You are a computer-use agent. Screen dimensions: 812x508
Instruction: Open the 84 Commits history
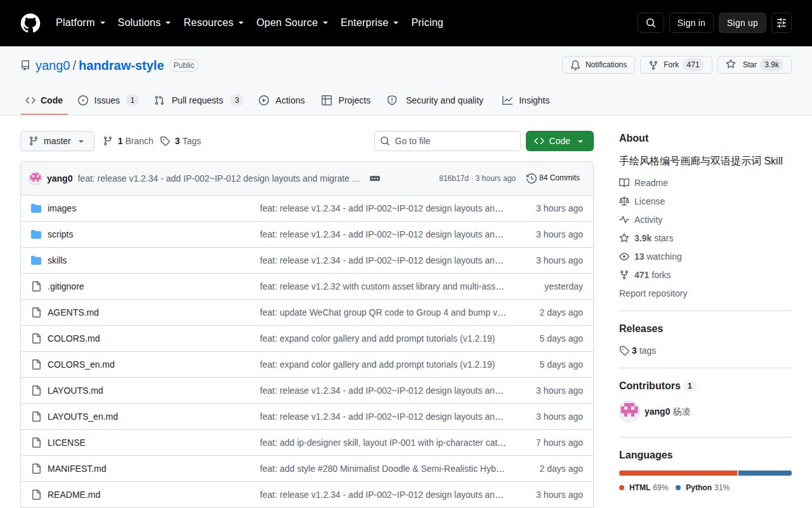(x=553, y=178)
